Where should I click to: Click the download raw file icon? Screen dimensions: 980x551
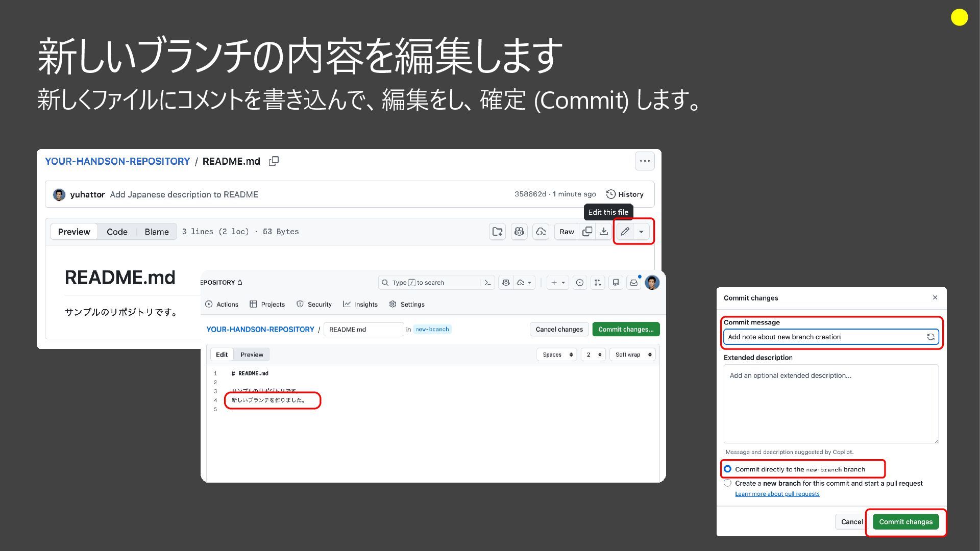[604, 232]
